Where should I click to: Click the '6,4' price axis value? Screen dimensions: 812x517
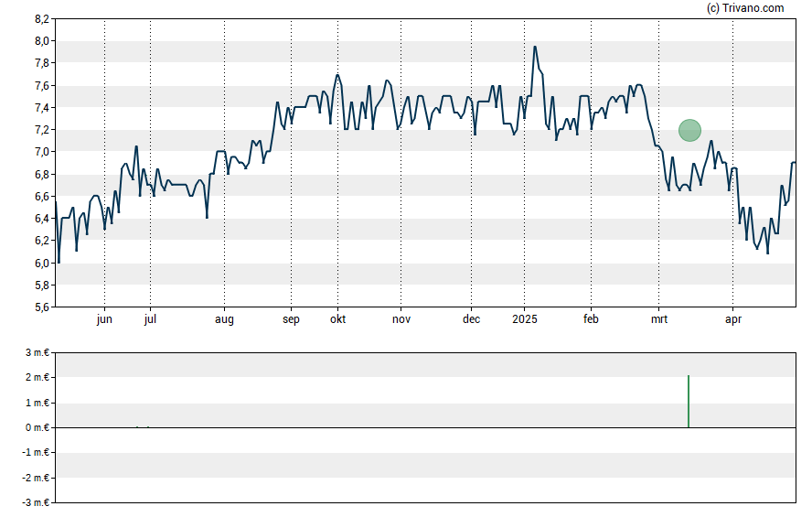tap(42, 219)
